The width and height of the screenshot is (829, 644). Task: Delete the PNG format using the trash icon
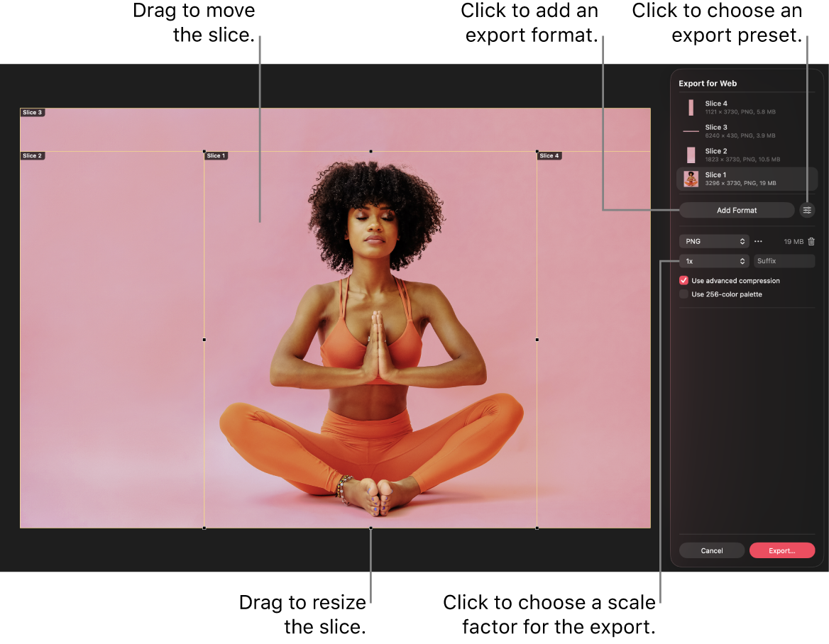pyautogui.click(x=811, y=241)
